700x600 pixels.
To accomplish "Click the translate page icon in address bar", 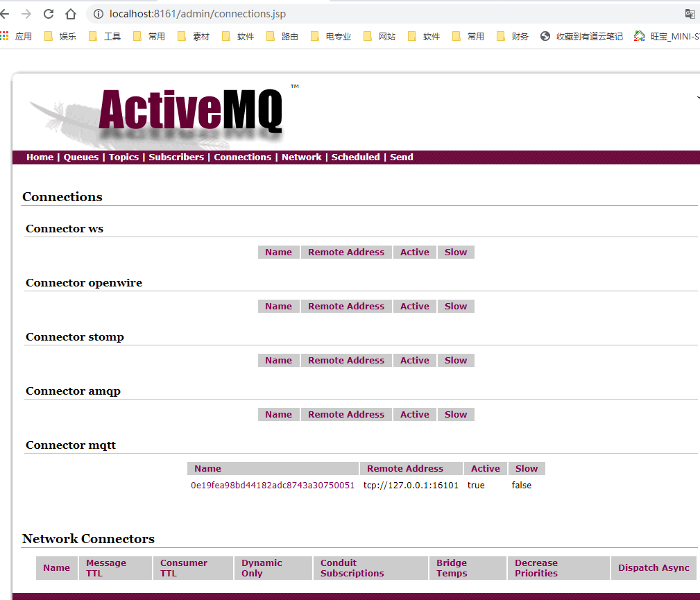I will [x=690, y=14].
